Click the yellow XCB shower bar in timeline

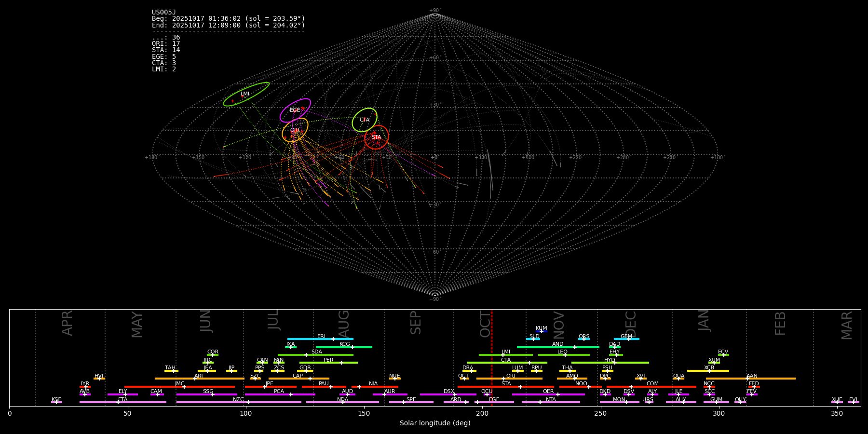[x=708, y=371]
